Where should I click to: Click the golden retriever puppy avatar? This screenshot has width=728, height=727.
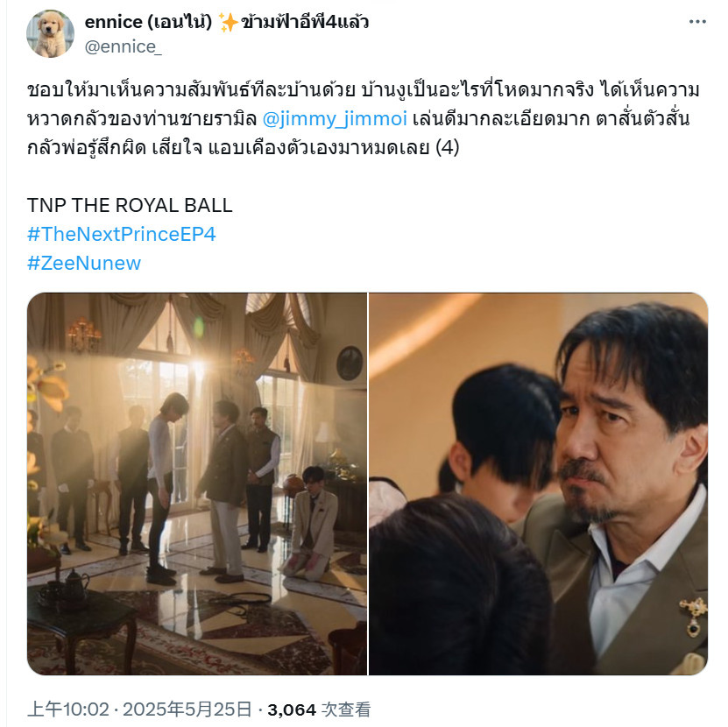pos(50,34)
